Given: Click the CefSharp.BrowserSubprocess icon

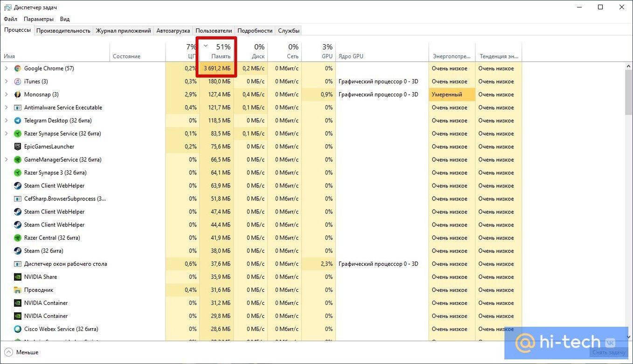Looking at the screenshot, I should tap(18, 199).
